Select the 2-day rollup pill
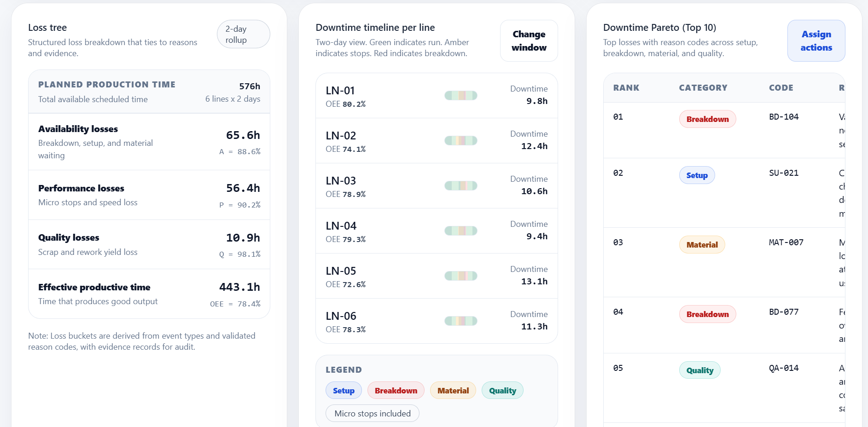 243,35
